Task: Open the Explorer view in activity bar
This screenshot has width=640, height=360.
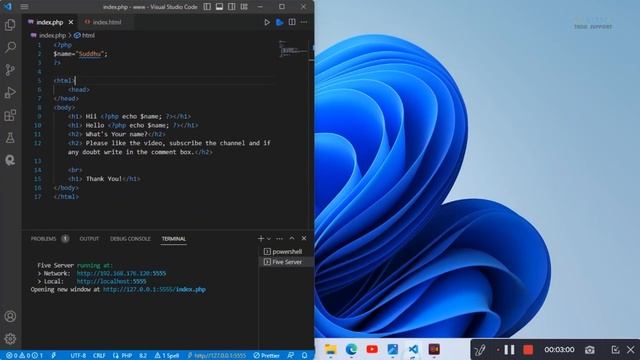Action: click(10, 25)
